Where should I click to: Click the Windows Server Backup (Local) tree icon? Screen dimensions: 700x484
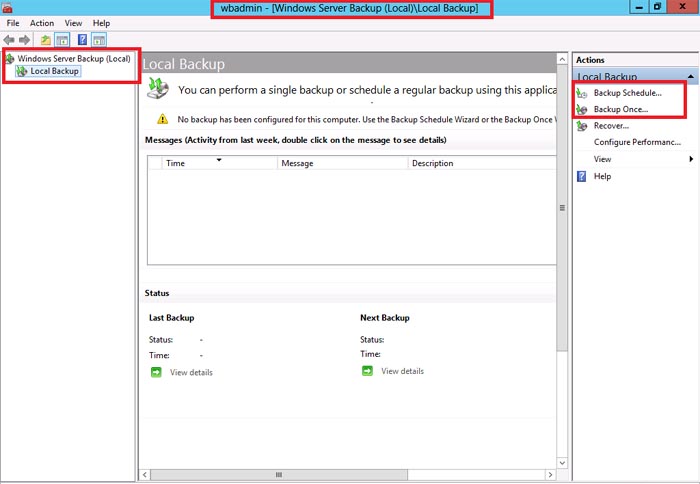[x=10, y=58]
